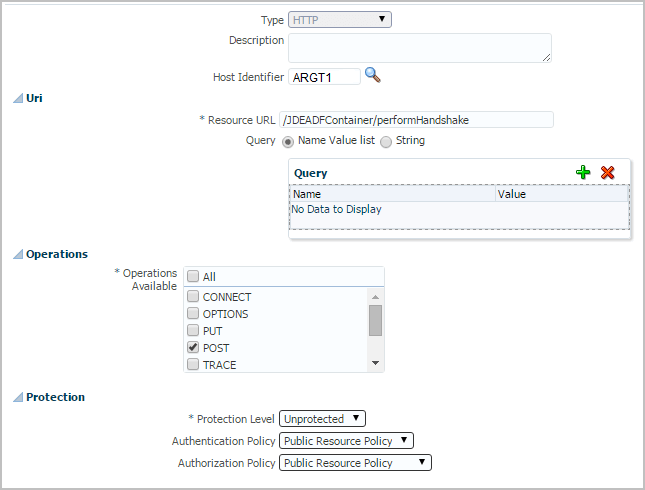The height and width of the screenshot is (490, 645).
Task: Select the Name Value list radio button
Action: click(x=288, y=141)
